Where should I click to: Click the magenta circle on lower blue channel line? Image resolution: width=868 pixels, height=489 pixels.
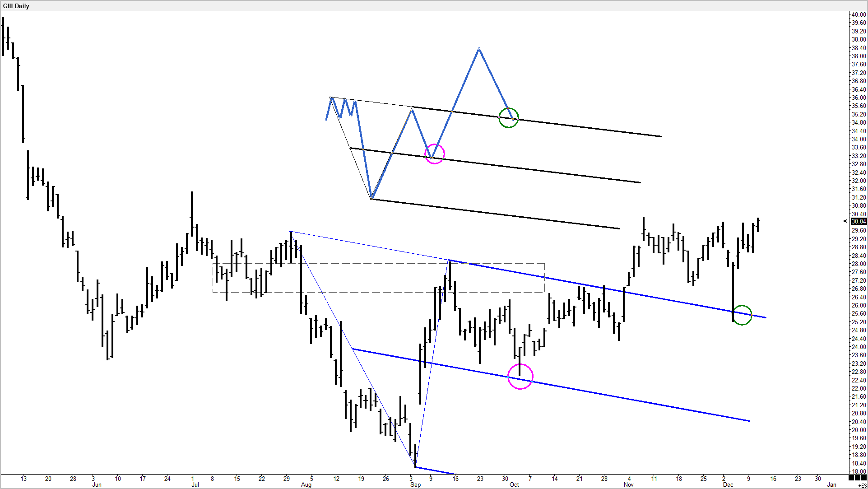click(x=520, y=376)
